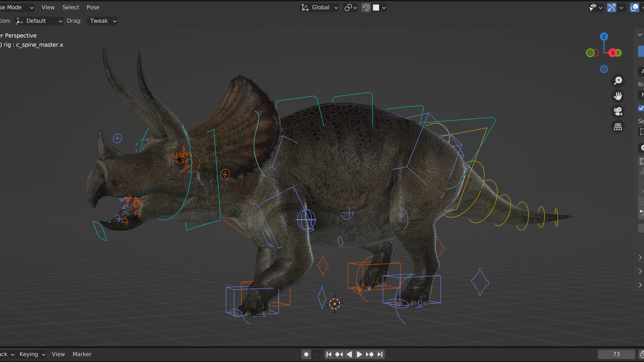The height and width of the screenshot is (362, 644).
Task: Click the Z axis on the navigation gizmo
Action: pos(604,37)
